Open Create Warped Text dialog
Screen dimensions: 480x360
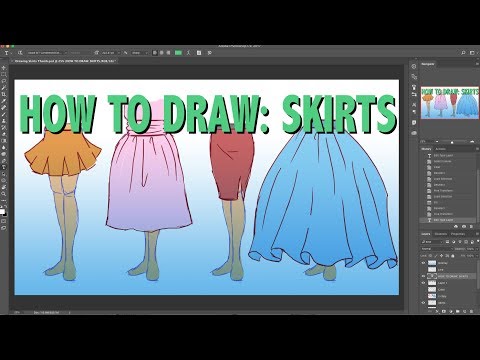pyautogui.click(x=188, y=53)
